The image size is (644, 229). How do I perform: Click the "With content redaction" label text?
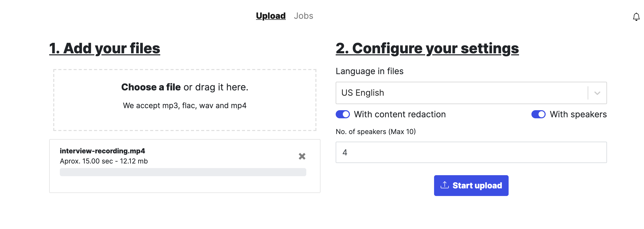click(400, 115)
